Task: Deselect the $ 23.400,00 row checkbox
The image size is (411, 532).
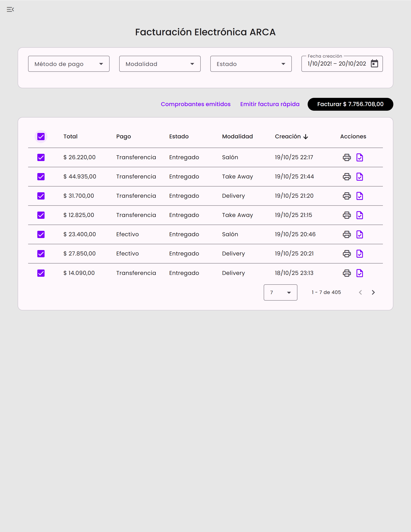Action: [41, 234]
